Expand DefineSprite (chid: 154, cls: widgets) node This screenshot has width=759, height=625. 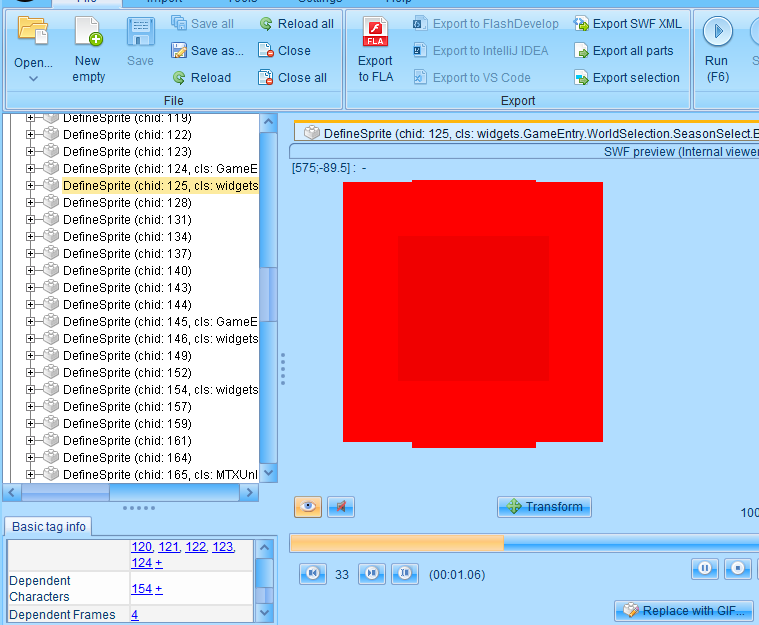pos(30,389)
